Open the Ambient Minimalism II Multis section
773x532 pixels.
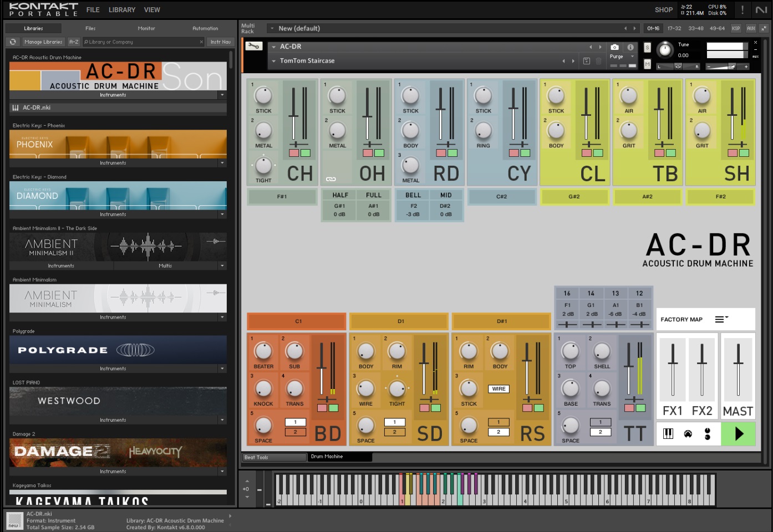[x=165, y=266]
